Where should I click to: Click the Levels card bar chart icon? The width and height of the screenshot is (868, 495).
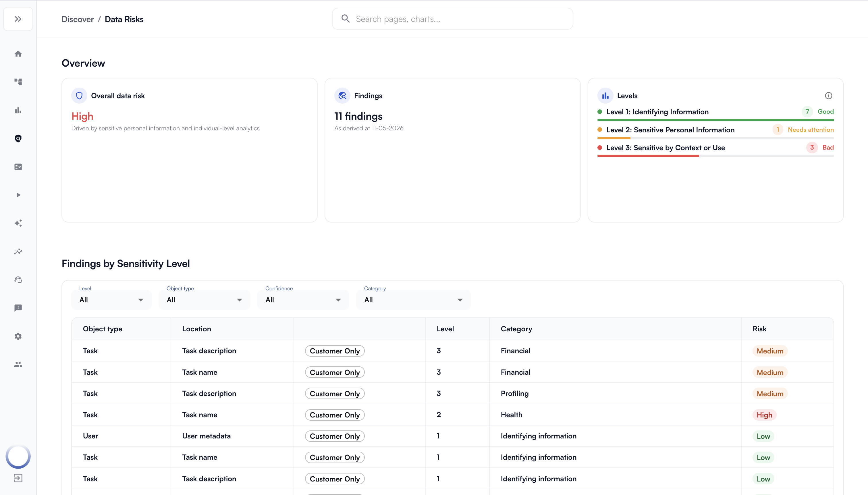(x=605, y=96)
